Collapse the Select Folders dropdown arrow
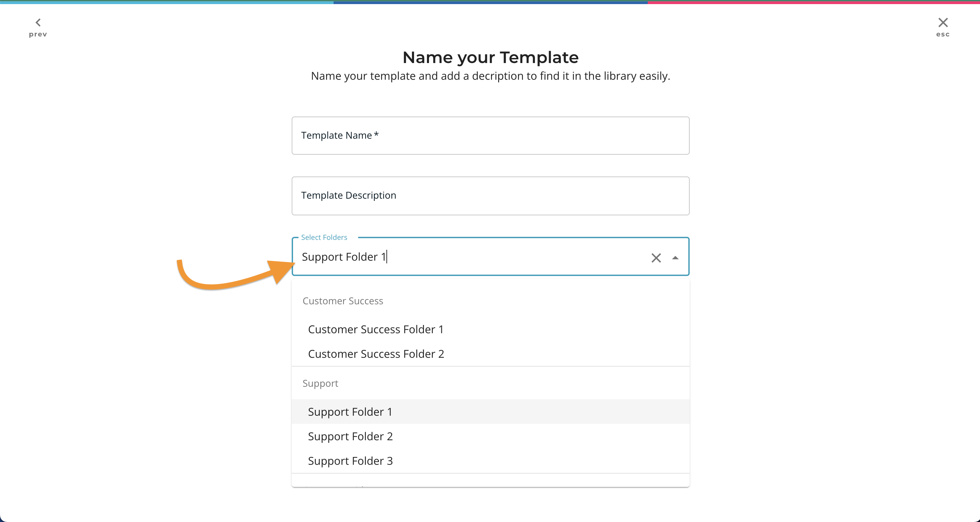Viewport: 980px width, 522px height. click(675, 258)
